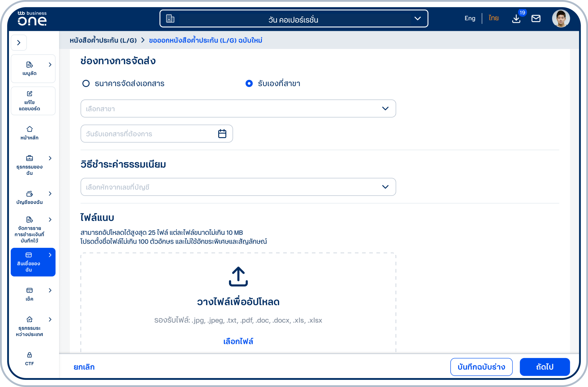
Task: Expand the วัน คอเปอร์เรชั่น company selector
Action: click(x=293, y=19)
